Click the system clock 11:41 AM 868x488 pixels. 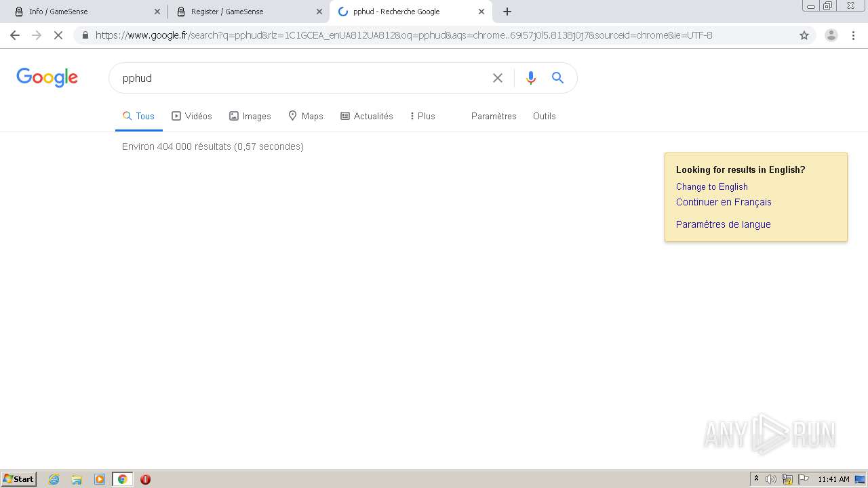pyautogui.click(x=833, y=479)
